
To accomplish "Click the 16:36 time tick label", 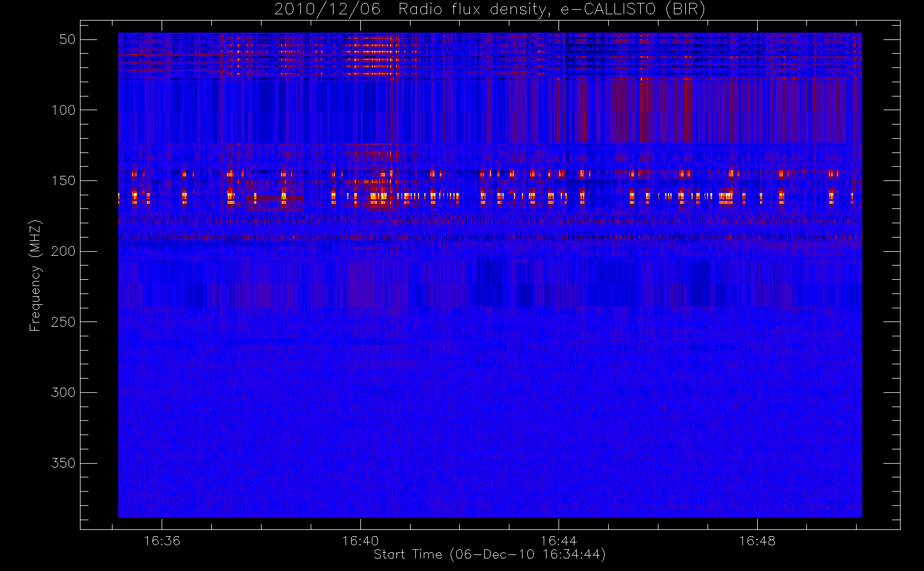I will (x=162, y=541).
